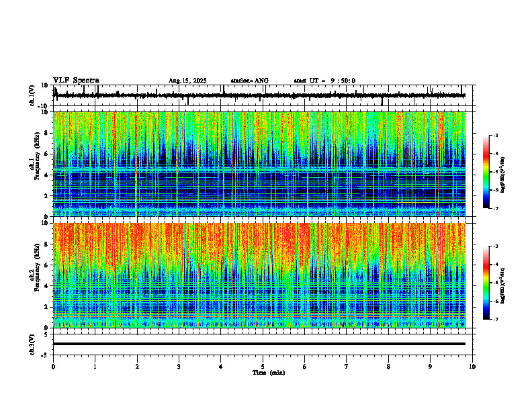Click the ch.3(V) axis '5' tick label
This screenshot has height=411, width=532.
(46, 334)
